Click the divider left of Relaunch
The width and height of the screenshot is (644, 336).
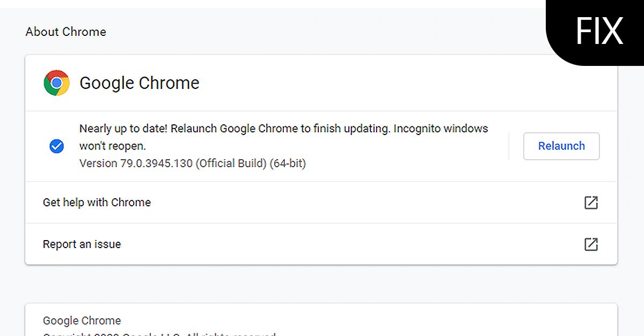coord(509,146)
